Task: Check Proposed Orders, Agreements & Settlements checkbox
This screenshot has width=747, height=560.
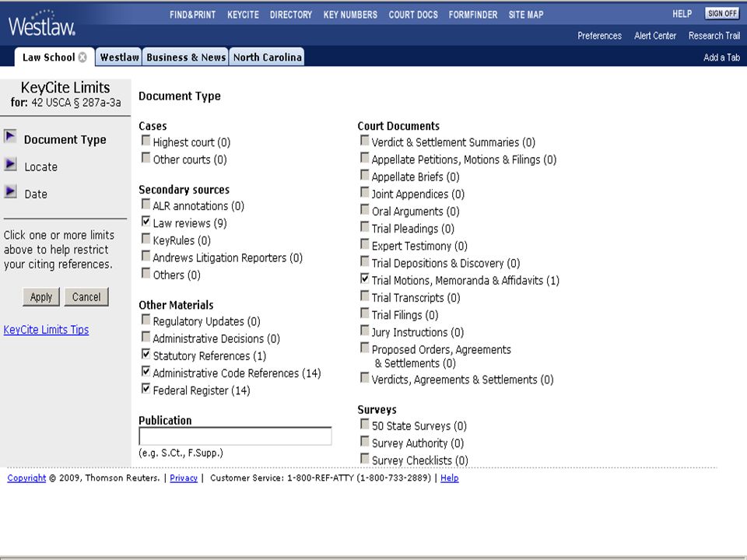Action: point(364,348)
